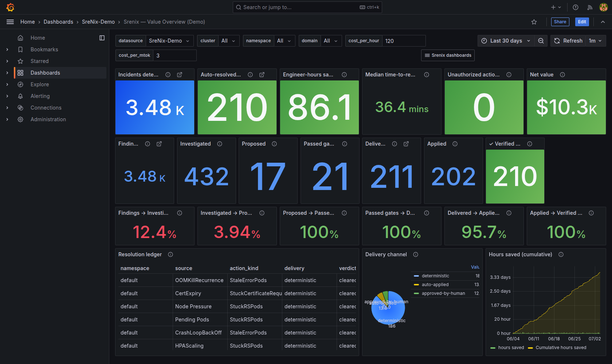The image size is (612, 364).
Task: Open the datasource SreNix-Demo dropdown
Action: 170,41
